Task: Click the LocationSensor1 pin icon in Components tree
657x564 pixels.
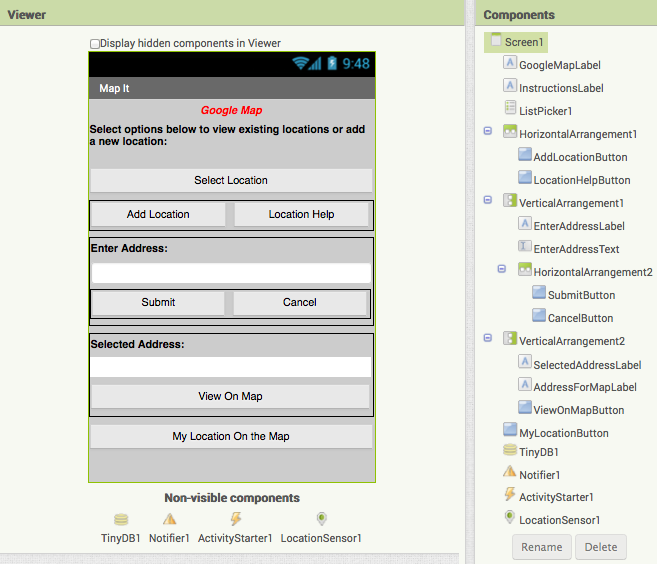Action: [510, 517]
